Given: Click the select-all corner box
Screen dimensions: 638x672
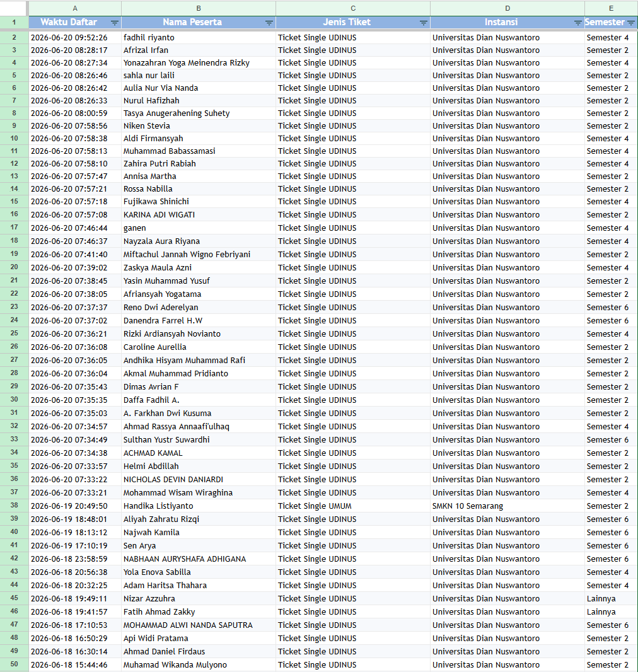Looking at the screenshot, I should [x=14, y=8].
